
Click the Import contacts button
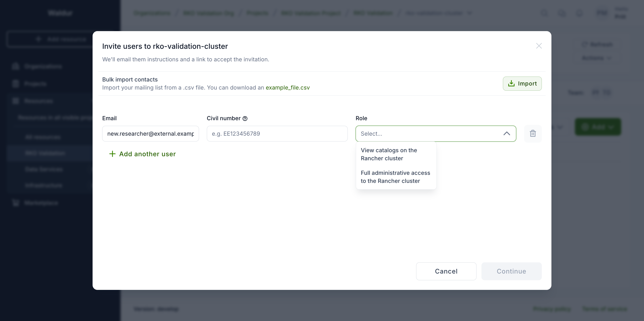click(522, 83)
